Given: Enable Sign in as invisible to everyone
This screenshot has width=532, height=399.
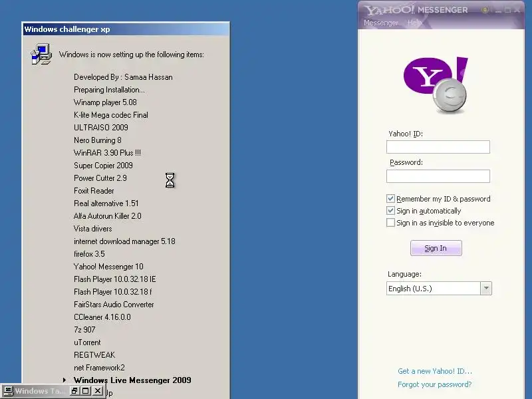Looking at the screenshot, I should click(390, 223).
